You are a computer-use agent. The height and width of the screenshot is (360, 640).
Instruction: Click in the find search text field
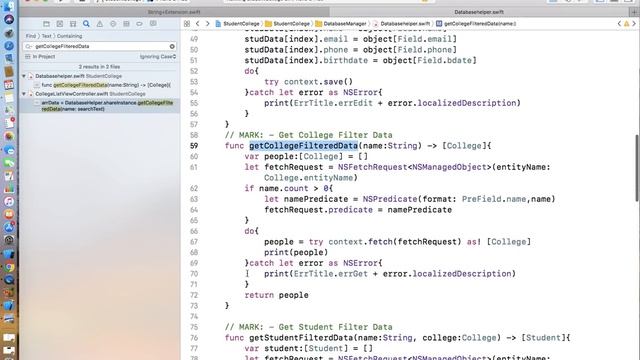[100, 47]
